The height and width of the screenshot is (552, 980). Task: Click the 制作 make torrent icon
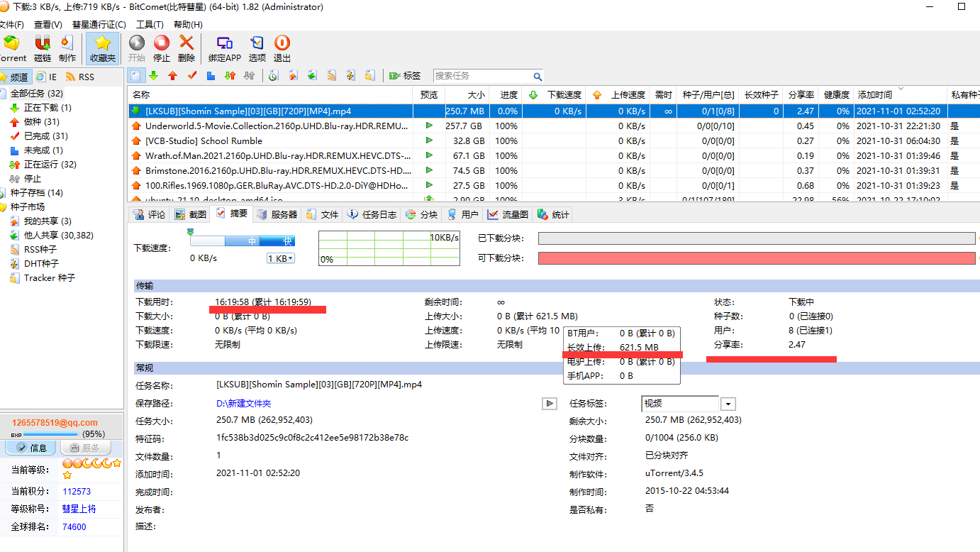(67, 48)
